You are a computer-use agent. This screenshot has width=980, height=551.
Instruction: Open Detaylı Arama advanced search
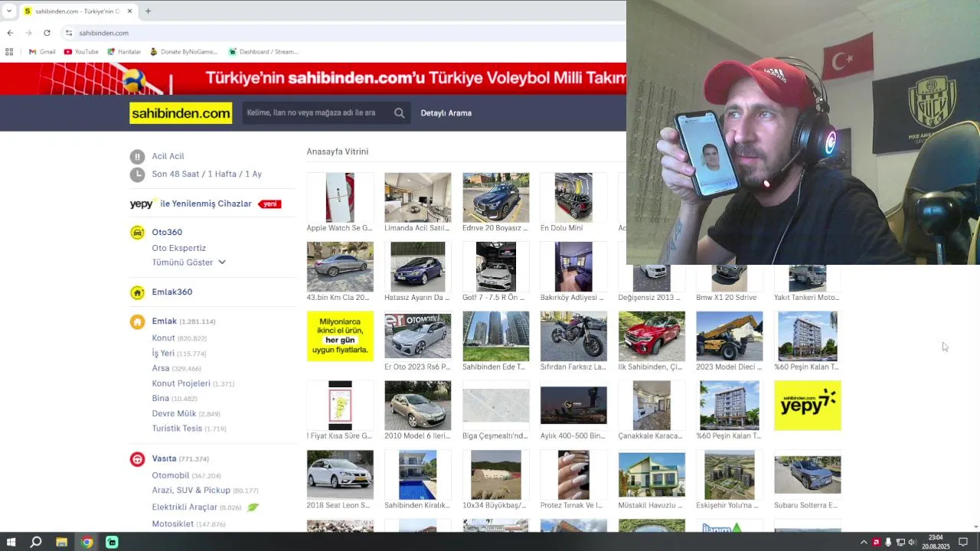[x=446, y=112]
